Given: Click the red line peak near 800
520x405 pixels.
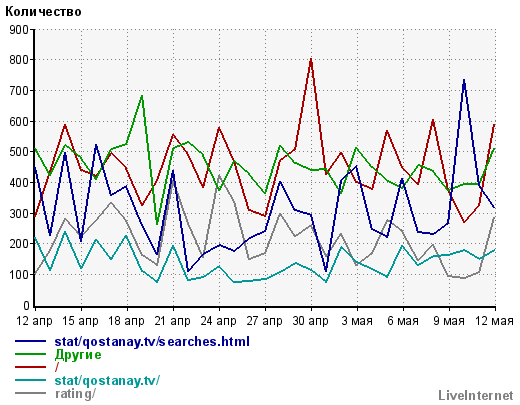Looking at the screenshot, I should point(311,59).
